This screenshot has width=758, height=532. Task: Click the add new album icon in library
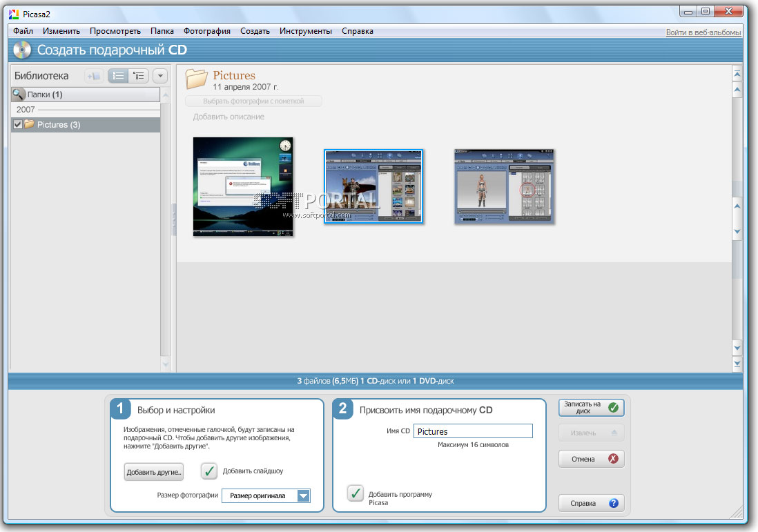point(94,76)
